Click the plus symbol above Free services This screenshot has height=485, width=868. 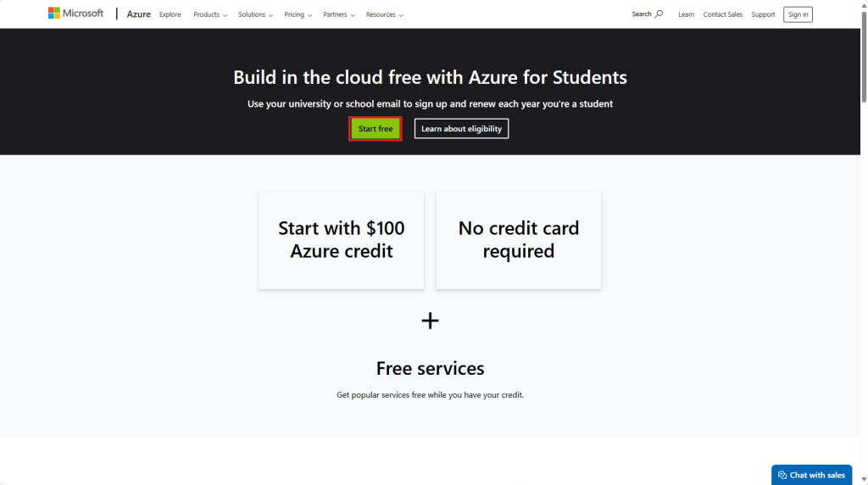[x=431, y=321]
